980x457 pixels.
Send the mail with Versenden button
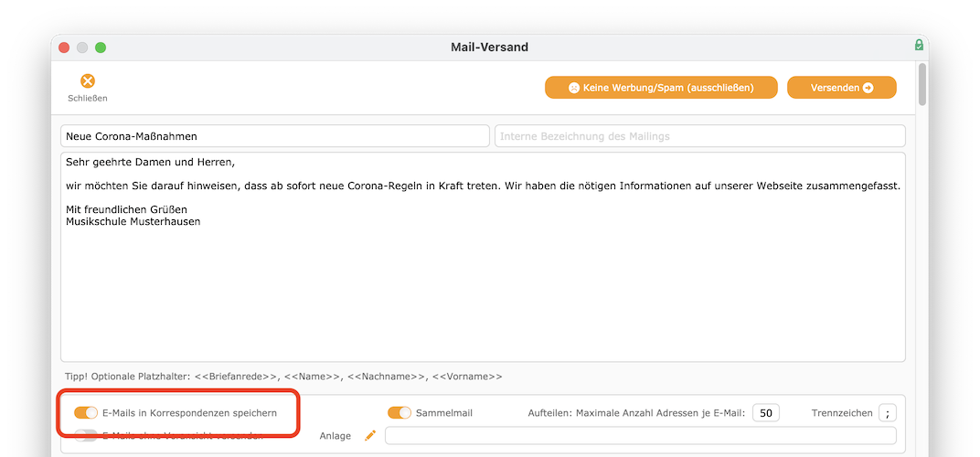[841, 88]
